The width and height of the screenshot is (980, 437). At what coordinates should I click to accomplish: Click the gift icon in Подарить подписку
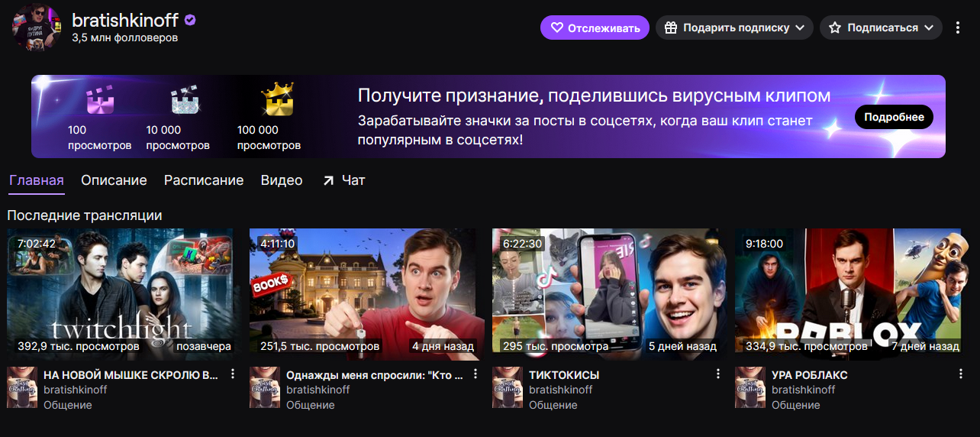[x=671, y=28]
